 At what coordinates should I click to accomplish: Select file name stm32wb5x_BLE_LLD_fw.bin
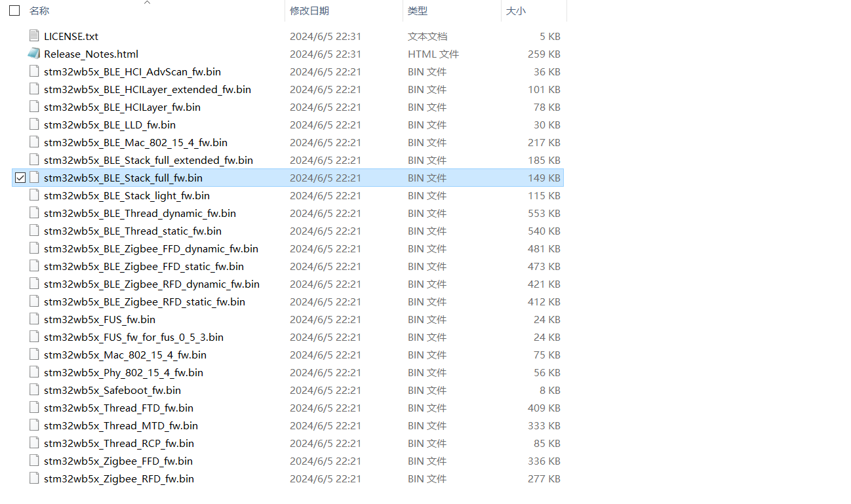(109, 125)
